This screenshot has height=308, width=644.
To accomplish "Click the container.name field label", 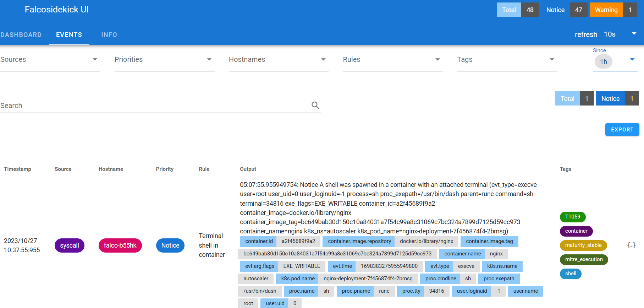I will (x=463, y=254).
